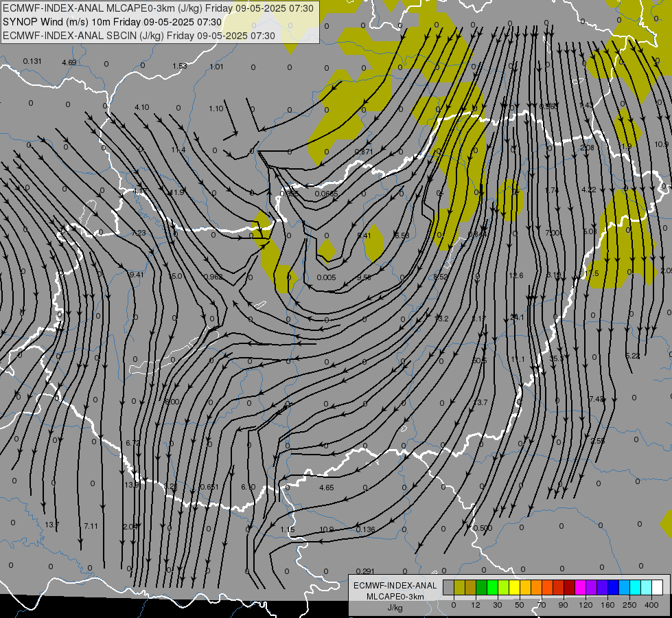
Task: Click the map value 4.22
Action: [588, 190]
